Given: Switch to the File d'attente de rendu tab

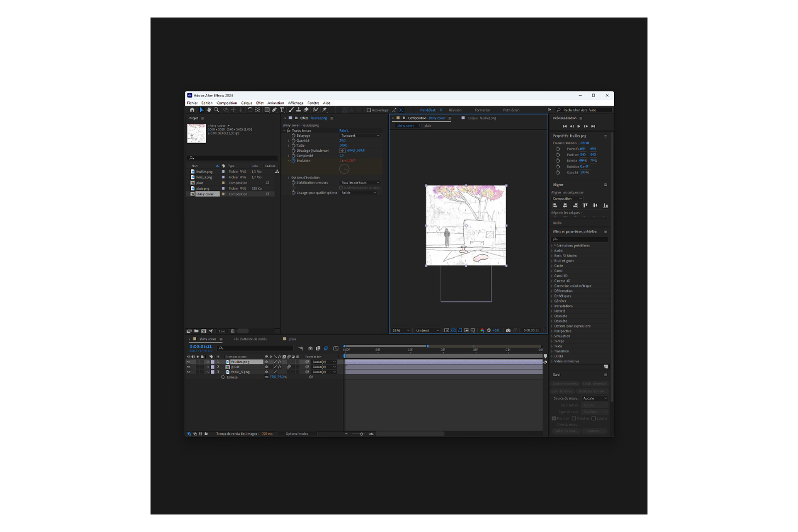Looking at the screenshot, I should click(x=250, y=339).
